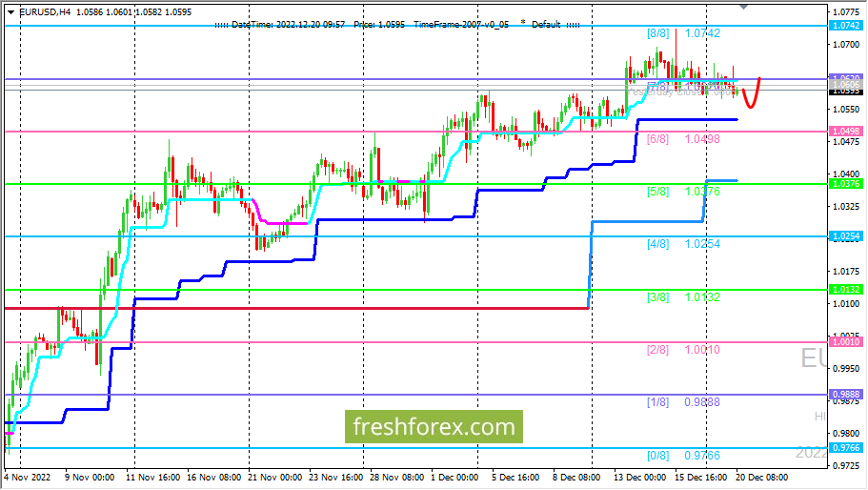Click the [0/8] 0.9766 Murrey level text
This screenshot has width=868, height=490.
[x=684, y=456]
